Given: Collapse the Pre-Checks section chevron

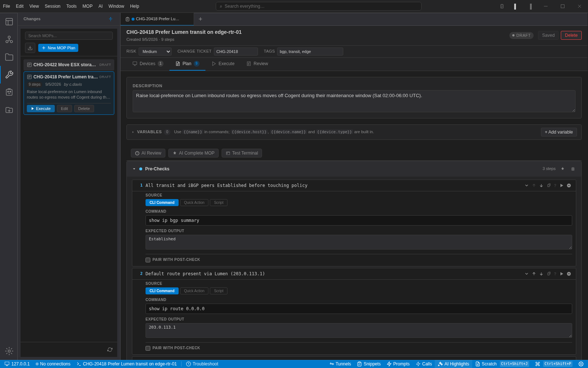Looking at the screenshot, I should pos(134,169).
